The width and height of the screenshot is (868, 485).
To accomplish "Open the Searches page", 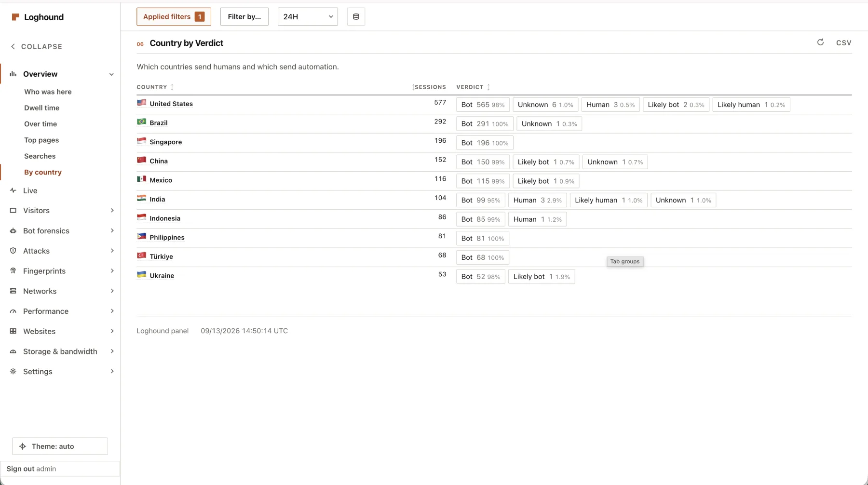I will coord(40,156).
